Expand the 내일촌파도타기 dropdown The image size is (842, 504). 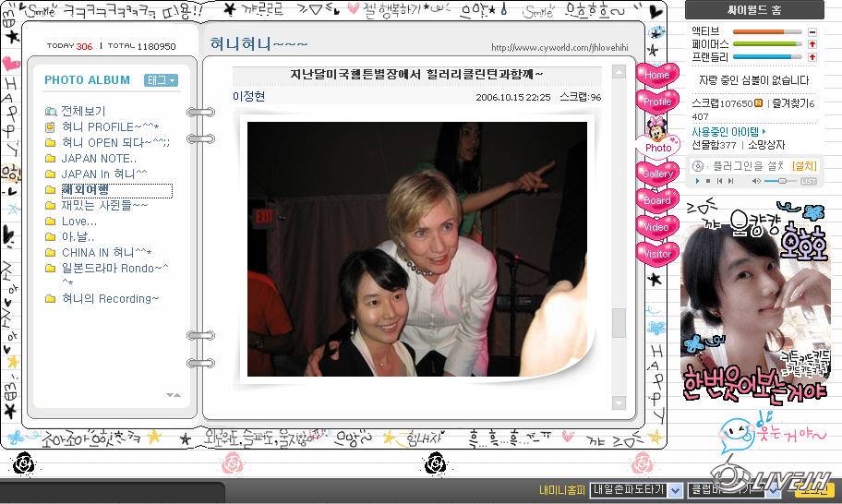[675, 490]
